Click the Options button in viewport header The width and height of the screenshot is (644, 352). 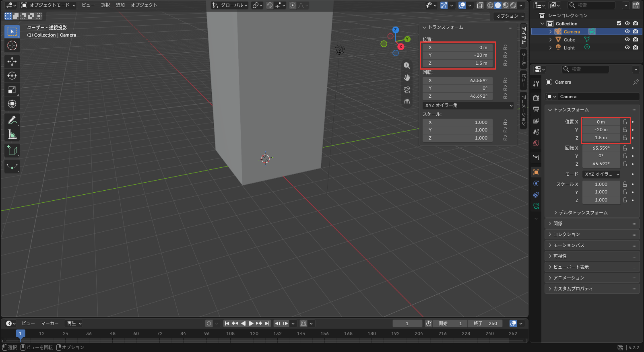tap(510, 16)
